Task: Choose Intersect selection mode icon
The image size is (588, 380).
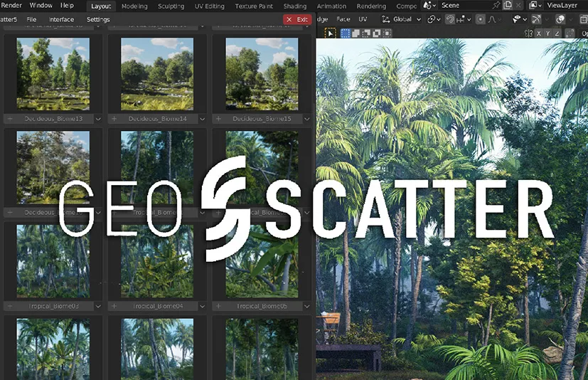Action: [x=387, y=33]
